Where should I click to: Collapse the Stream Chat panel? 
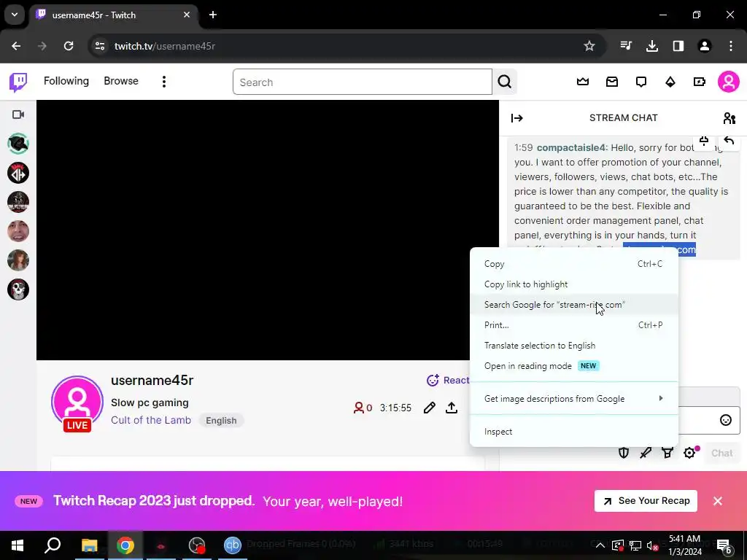click(517, 118)
